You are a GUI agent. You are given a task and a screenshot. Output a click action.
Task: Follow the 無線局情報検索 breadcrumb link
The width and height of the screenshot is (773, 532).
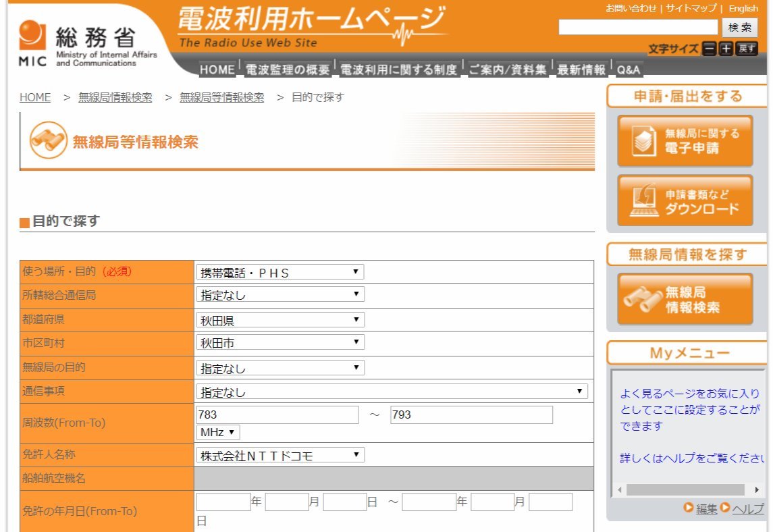[115, 97]
